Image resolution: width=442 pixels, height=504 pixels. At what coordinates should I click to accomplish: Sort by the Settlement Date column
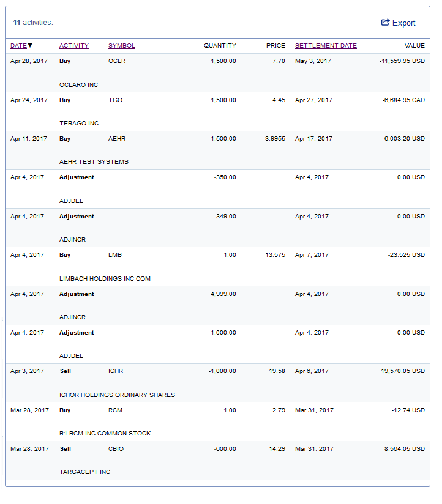(326, 46)
